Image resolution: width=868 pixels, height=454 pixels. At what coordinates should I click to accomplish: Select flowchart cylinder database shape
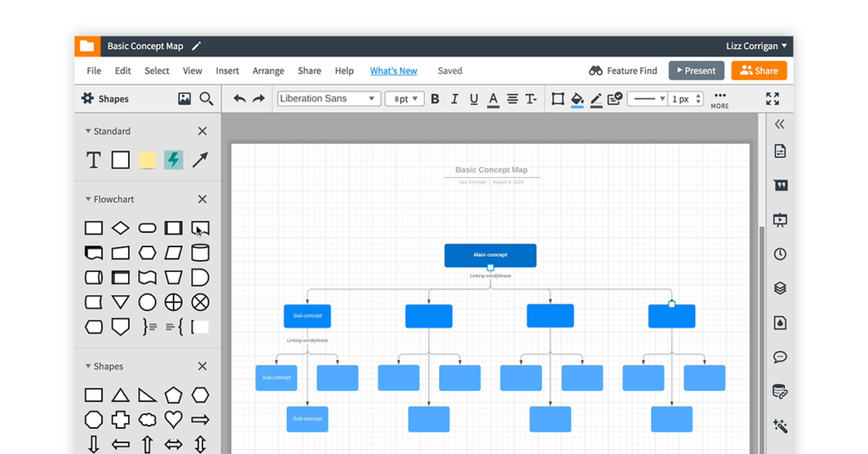(x=200, y=252)
